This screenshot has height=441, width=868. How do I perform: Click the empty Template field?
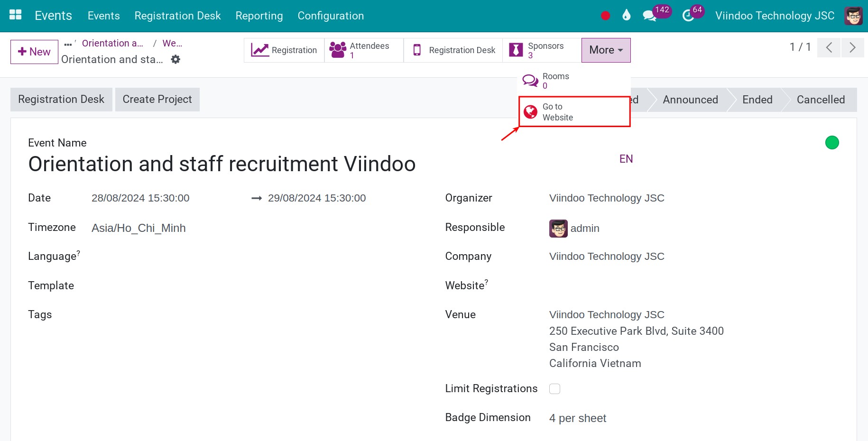pyautogui.click(x=256, y=286)
